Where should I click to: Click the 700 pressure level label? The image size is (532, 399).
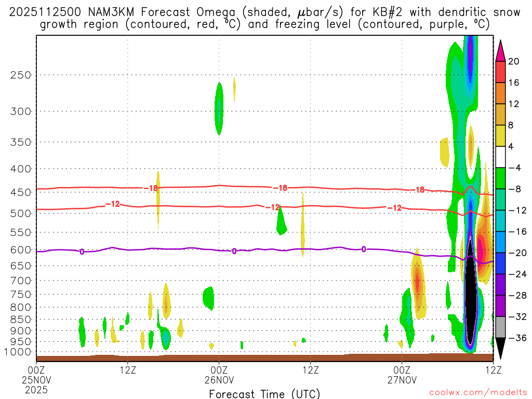[x=21, y=281]
